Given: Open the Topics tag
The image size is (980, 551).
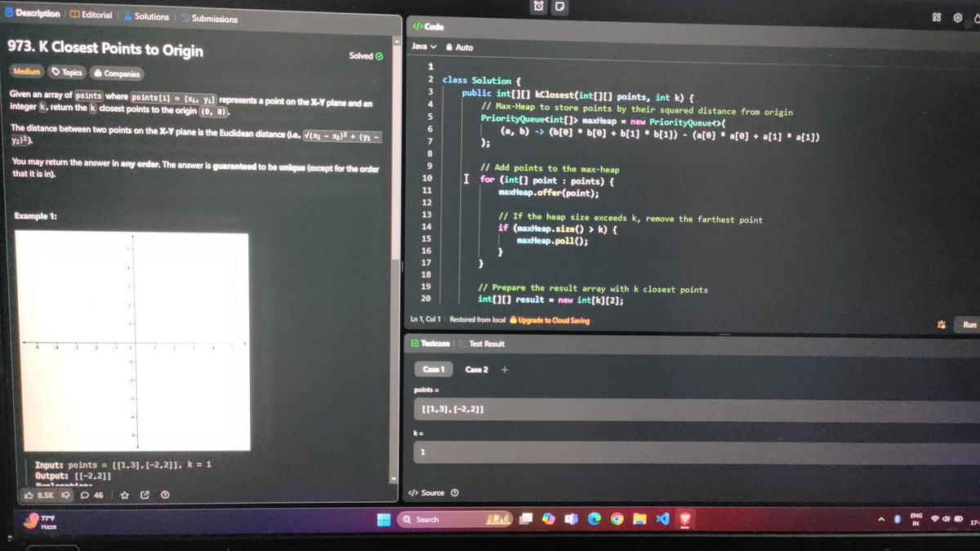Looking at the screenshot, I should click(67, 73).
